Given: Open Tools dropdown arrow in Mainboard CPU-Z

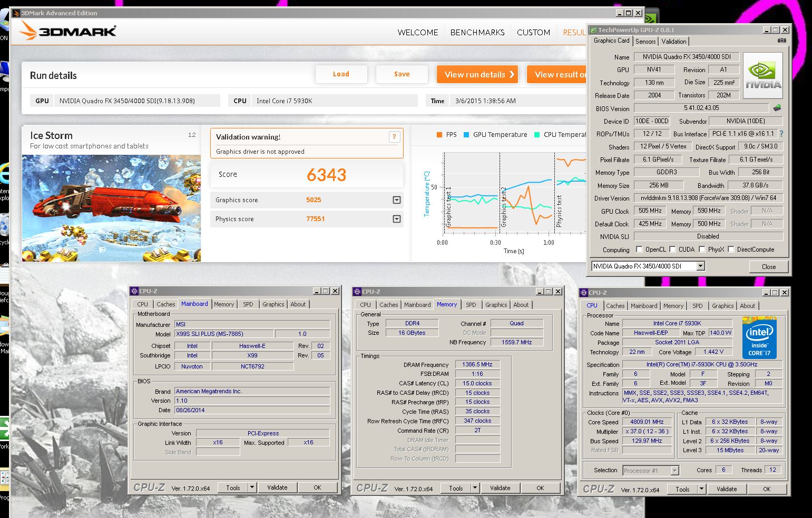Looking at the screenshot, I should point(252,487).
